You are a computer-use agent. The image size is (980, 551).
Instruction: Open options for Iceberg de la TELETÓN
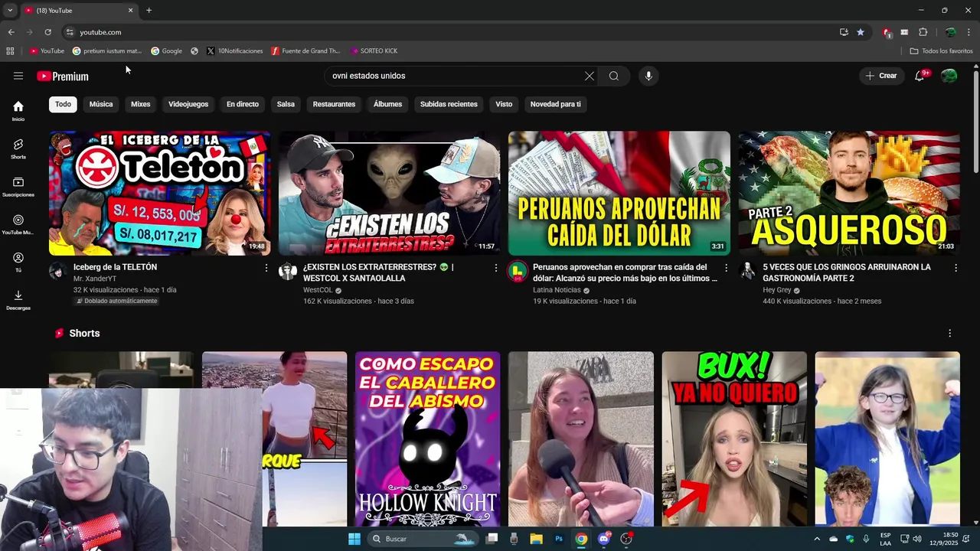click(x=266, y=268)
